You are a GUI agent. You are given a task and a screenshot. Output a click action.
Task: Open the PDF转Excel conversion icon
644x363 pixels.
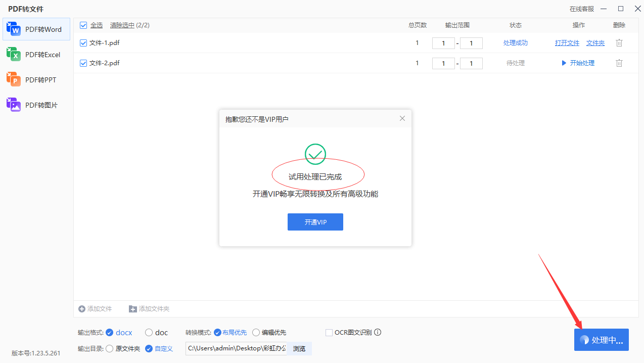pos(14,54)
